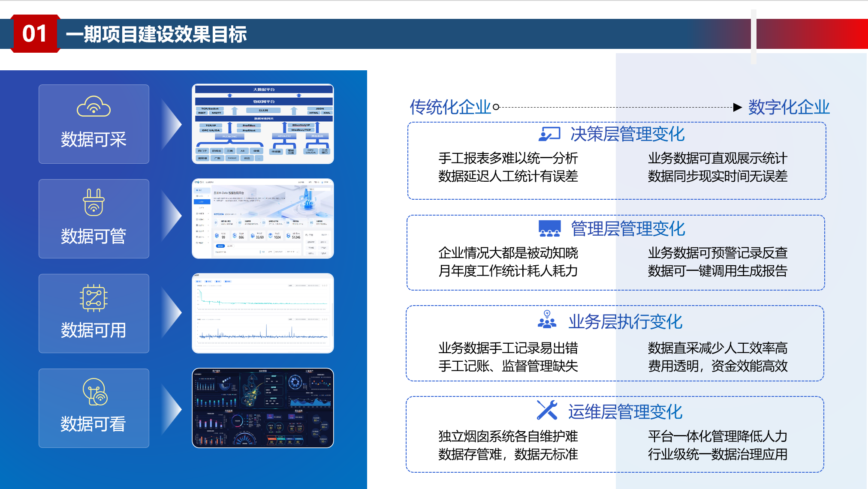Screen dimensions: 868x489
Task: Click the 数字化企业 heading text
Action: point(789,107)
